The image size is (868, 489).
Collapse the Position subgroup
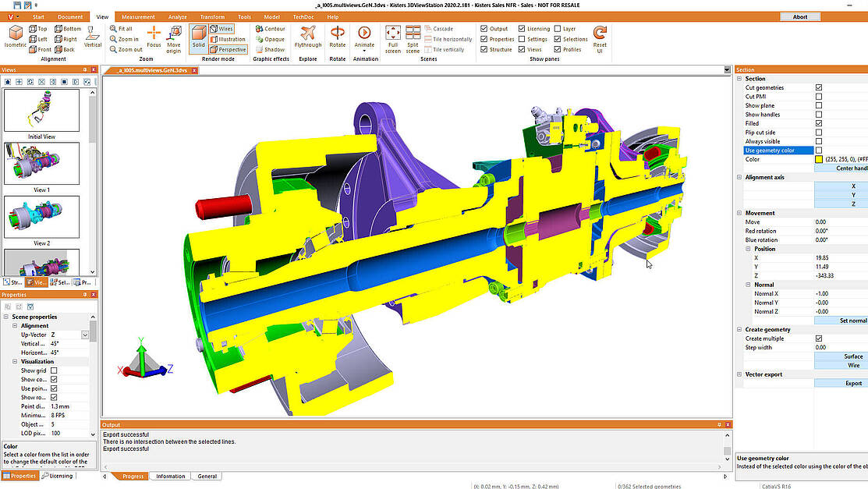coord(748,249)
